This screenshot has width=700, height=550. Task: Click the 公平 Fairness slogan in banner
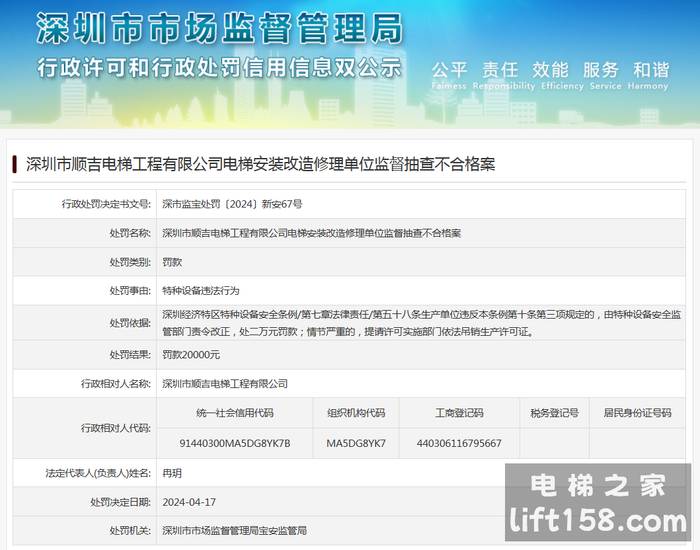449,75
